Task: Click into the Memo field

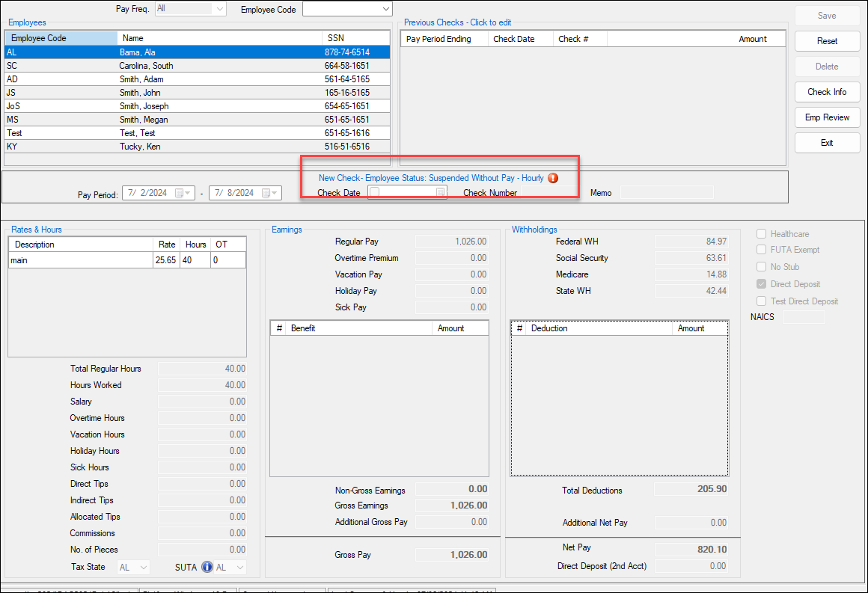Action: coord(667,193)
